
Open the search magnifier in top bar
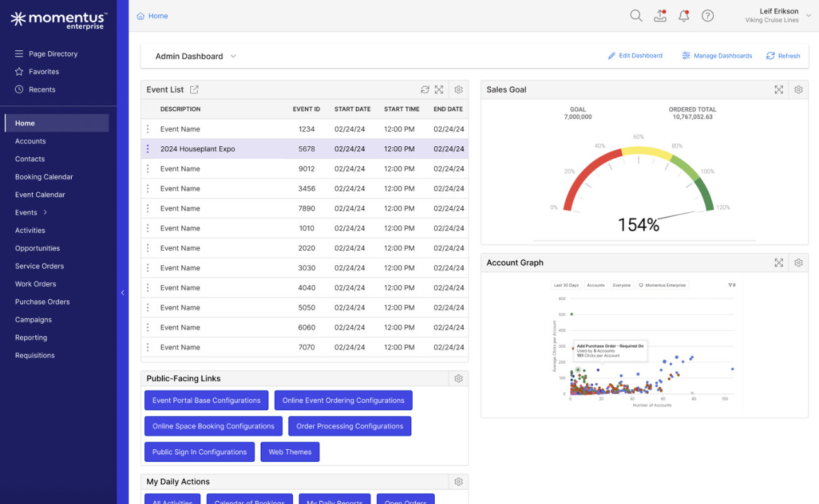[x=636, y=16]
